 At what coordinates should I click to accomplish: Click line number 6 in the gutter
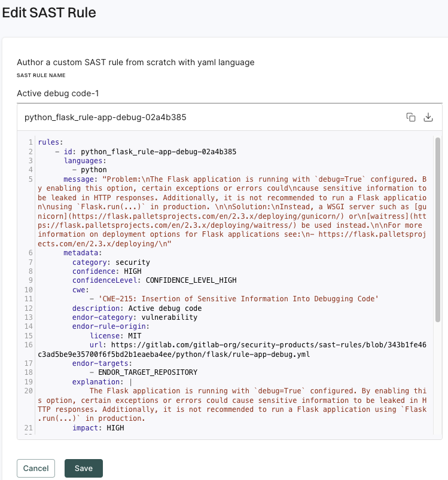[29, 253]
